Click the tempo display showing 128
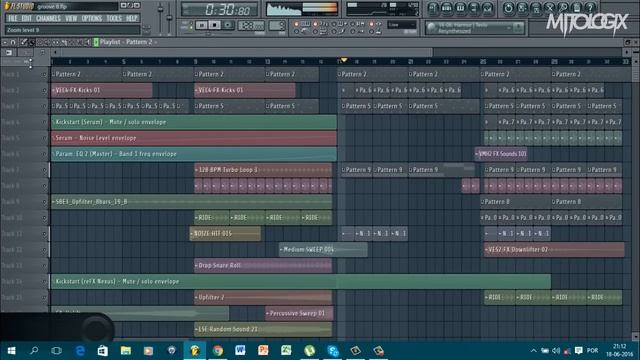The height and width of the screenshot is (360, 640). tap(251, 25)
